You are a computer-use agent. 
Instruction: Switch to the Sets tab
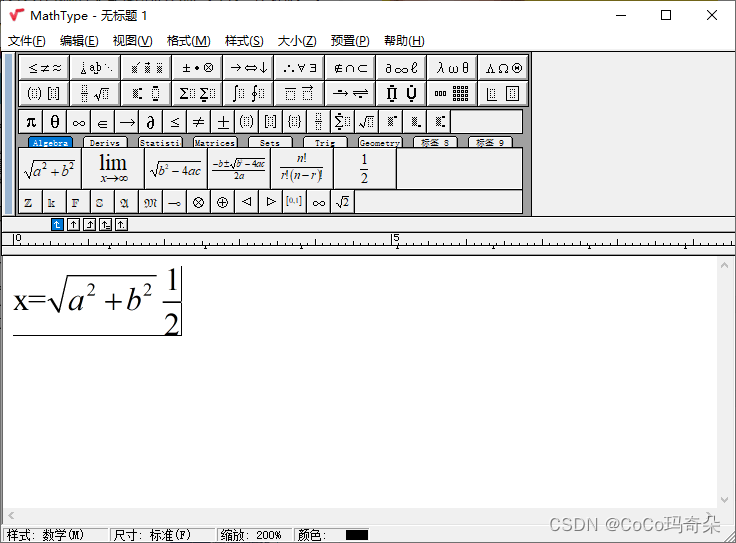[x=270, y=142]
